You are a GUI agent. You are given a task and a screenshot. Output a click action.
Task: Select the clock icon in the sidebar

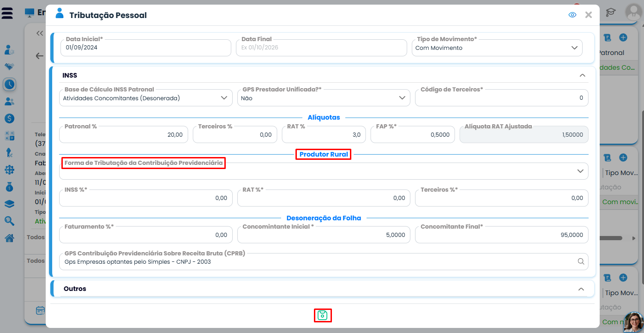pyautogui.click(x=9, y=84)
